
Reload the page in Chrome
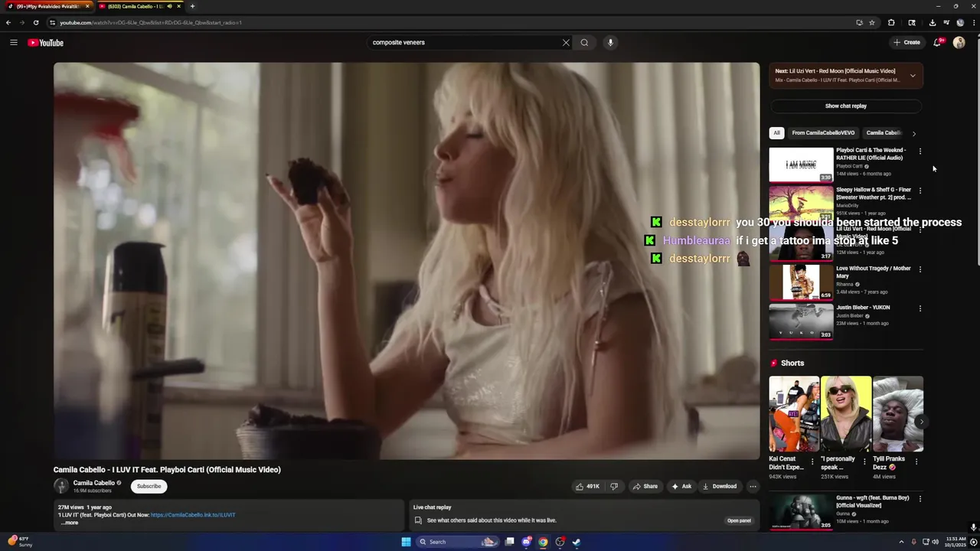[x=36, y=22]
